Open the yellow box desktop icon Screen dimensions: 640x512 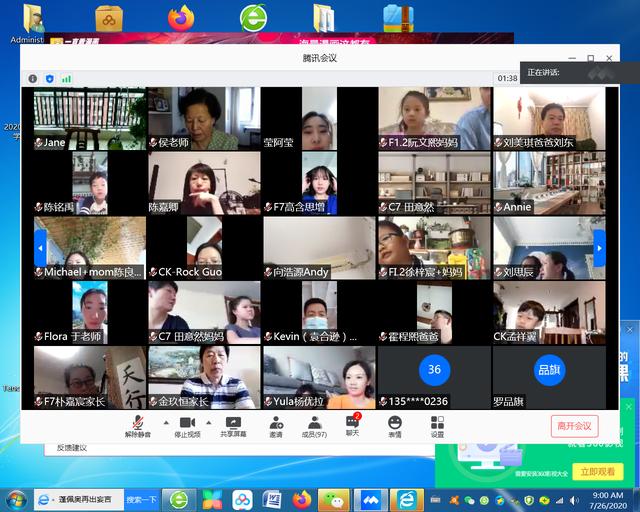pyautogui.click(x=109, y=19)
